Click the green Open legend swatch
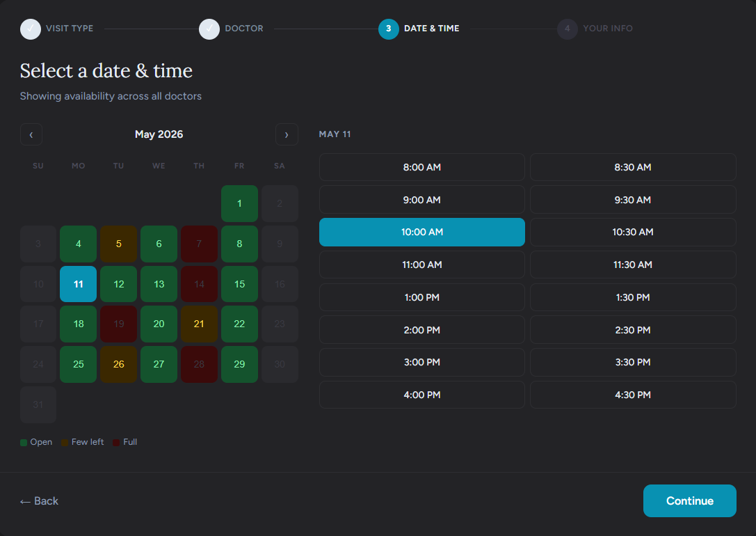 point(24,442)
